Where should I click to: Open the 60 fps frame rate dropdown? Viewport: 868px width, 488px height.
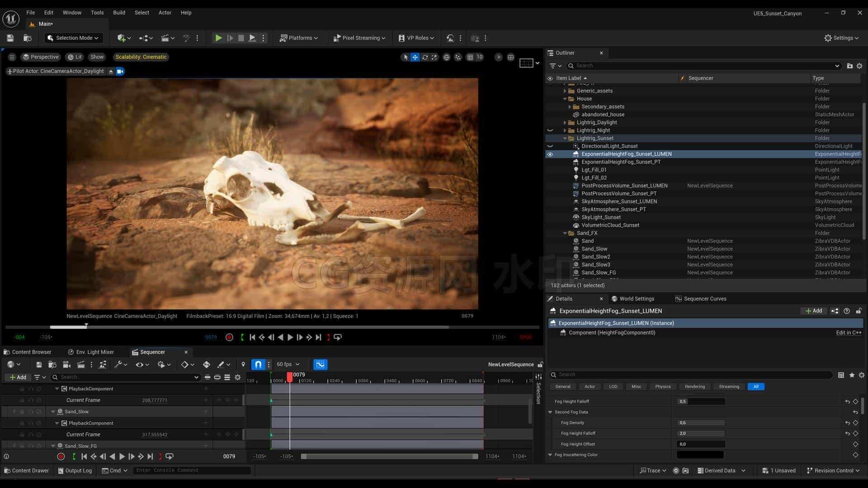point(288,365)
